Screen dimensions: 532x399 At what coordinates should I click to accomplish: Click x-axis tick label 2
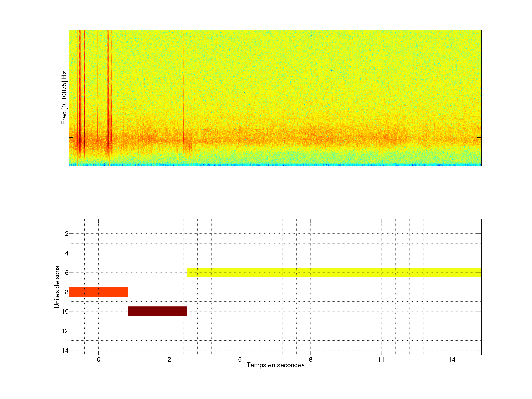169,359
